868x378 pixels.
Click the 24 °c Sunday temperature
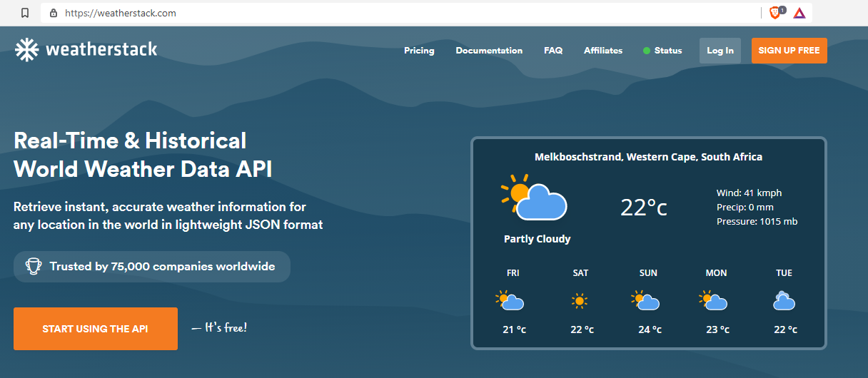click(650, 330)
